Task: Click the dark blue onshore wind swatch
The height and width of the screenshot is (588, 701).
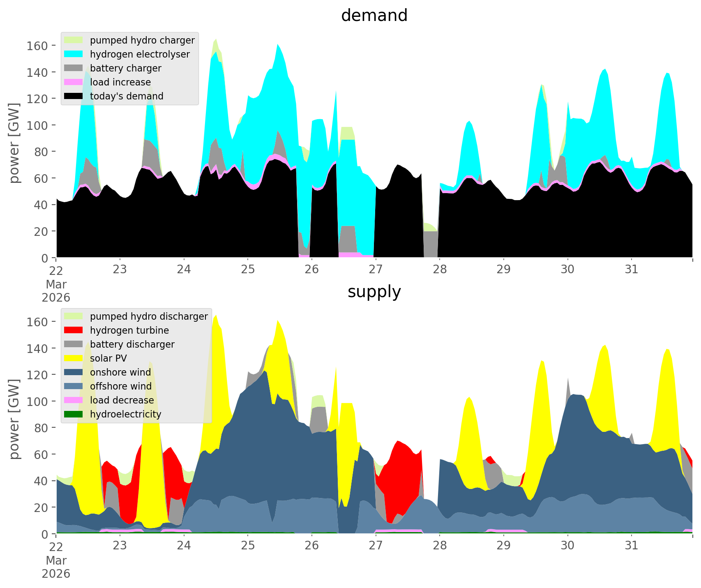Action: pos(74,372)
